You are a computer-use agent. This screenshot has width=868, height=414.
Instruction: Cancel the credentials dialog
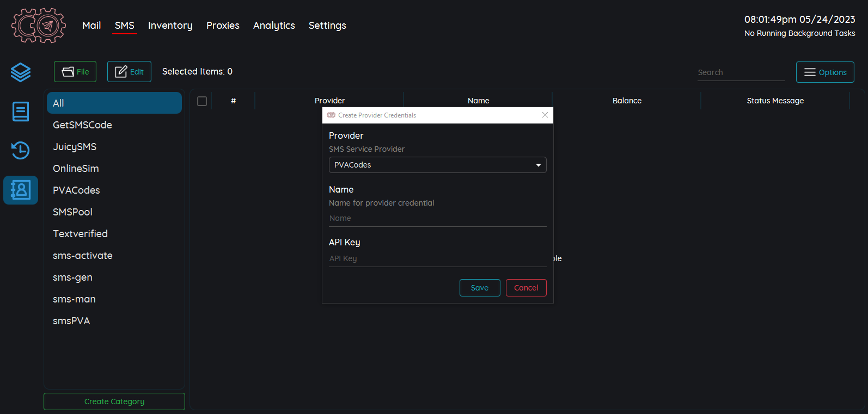(526, 288)
